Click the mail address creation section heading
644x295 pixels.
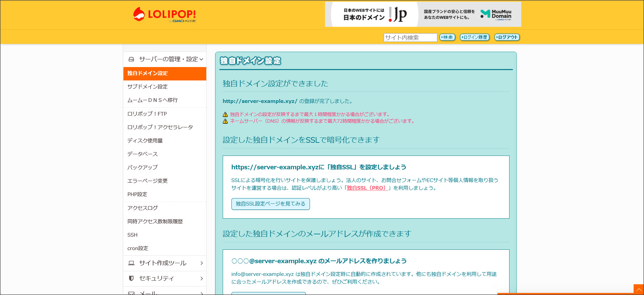tap(317, 234)
